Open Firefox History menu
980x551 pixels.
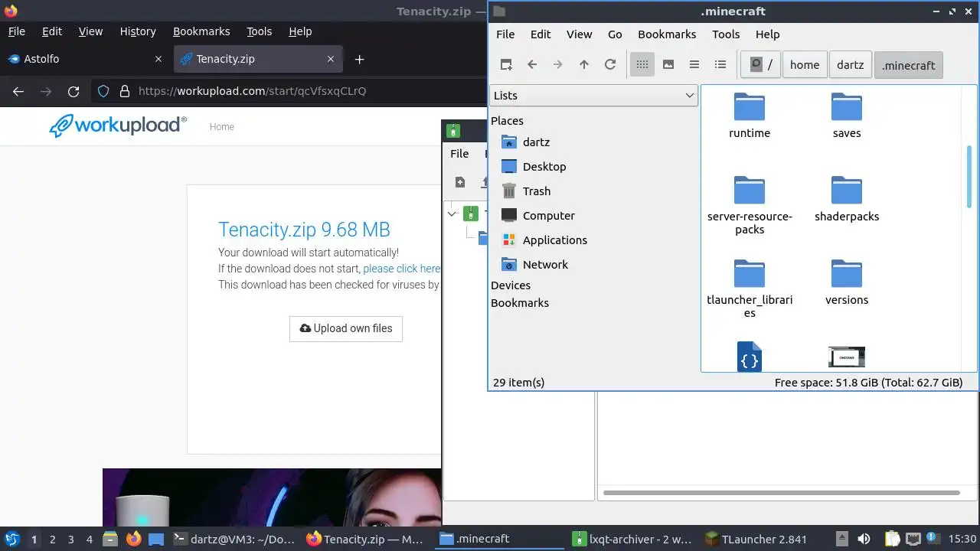pyautogui.click(x=138, y=31)
